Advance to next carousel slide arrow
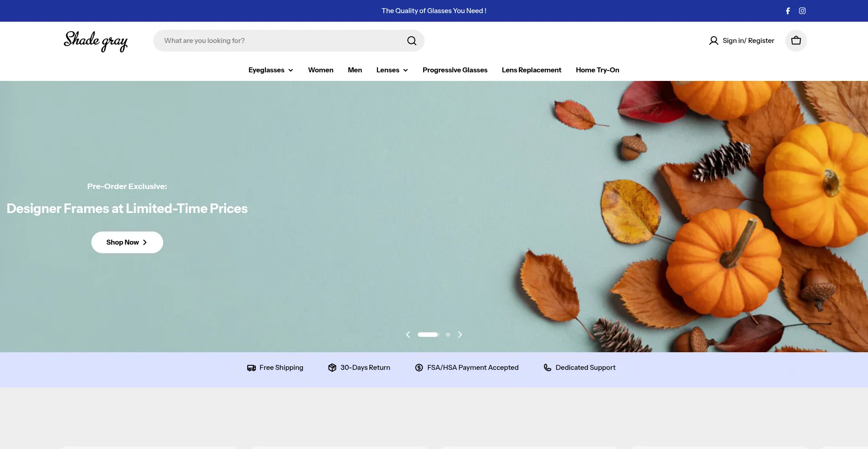868x449 pixels. [x=460, y=335]
